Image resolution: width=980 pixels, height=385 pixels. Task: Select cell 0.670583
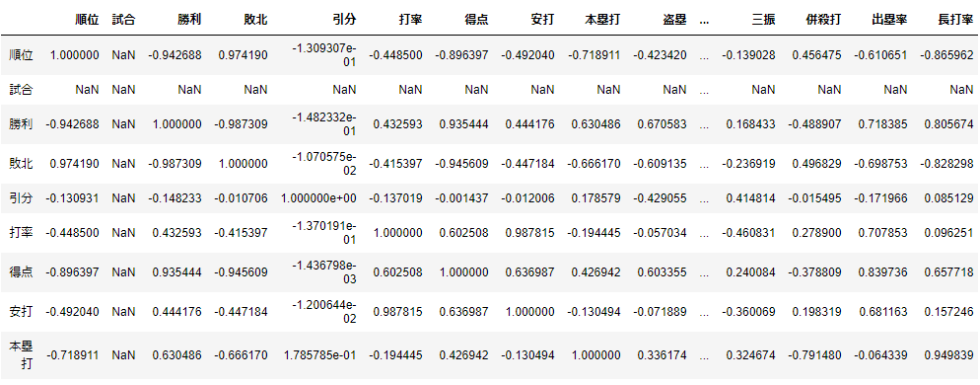coord(662,124)
